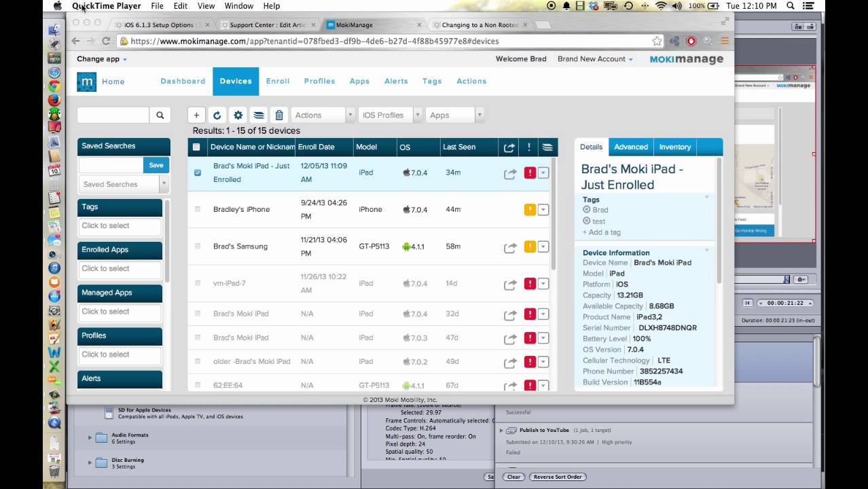Click red alert on Just Enrolled iPad row
The width and height of the screenshot is (868, 489).
[x=530, y=173]
